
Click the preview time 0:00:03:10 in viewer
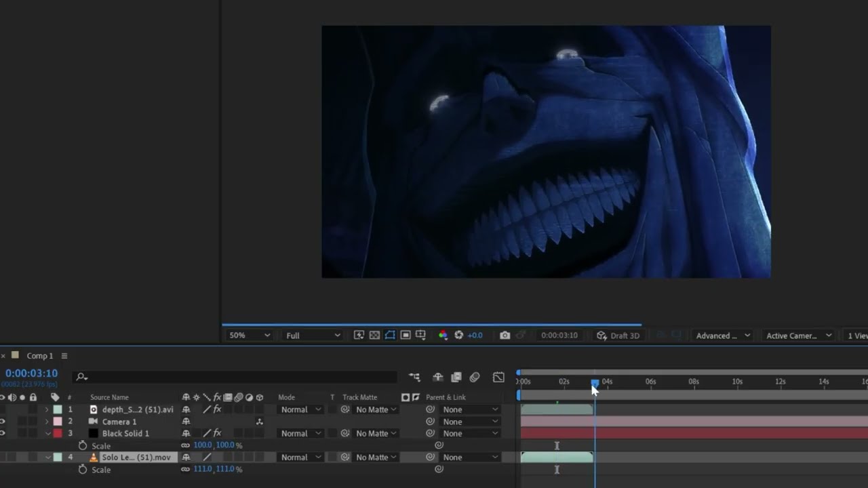pyautogui.click(x=559, y=335)
